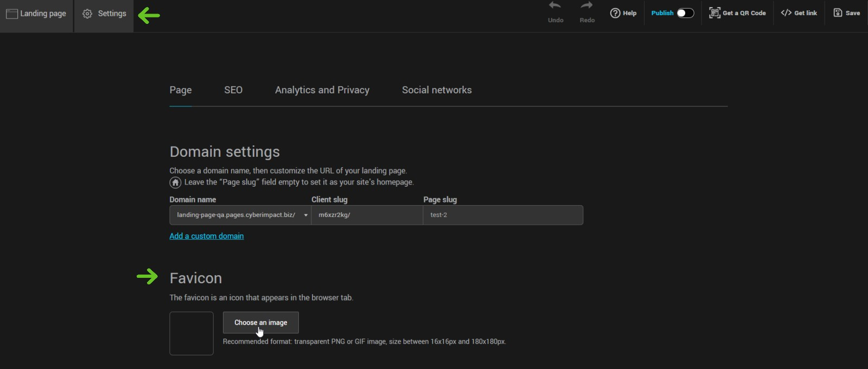
Task: Expand the Domain name dropdown
Action: [x=305, y=215]
